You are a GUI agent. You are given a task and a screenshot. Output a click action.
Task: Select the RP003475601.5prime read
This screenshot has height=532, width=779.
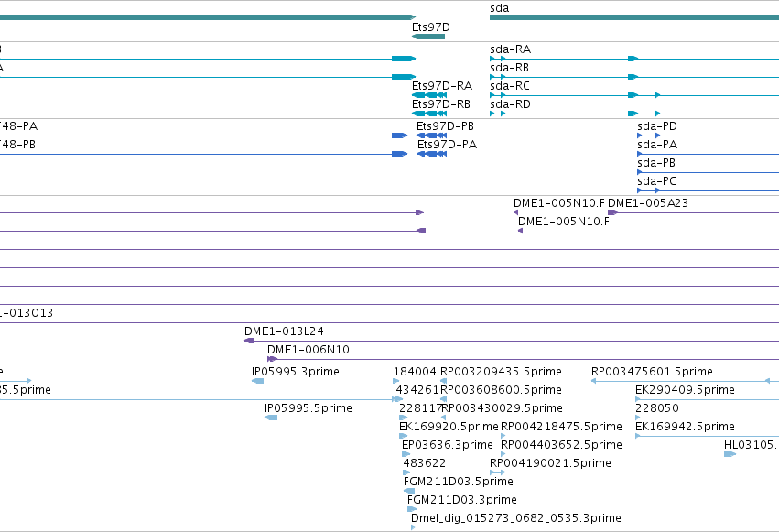pyautogui.click(x=685, y=381)
